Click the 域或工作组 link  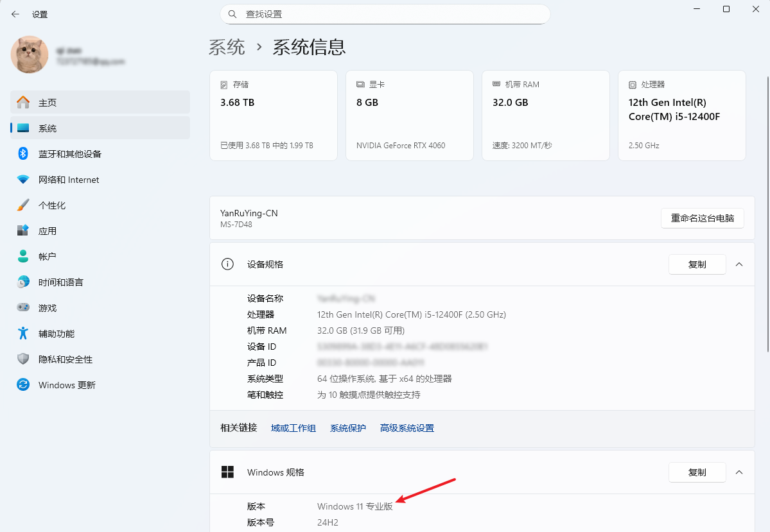[x=293, y=428]
